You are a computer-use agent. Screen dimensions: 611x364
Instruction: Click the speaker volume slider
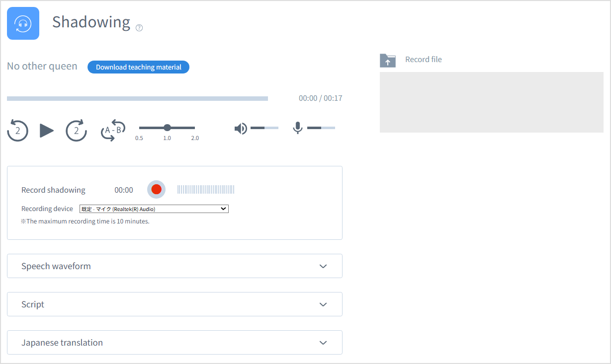(264, 128)
